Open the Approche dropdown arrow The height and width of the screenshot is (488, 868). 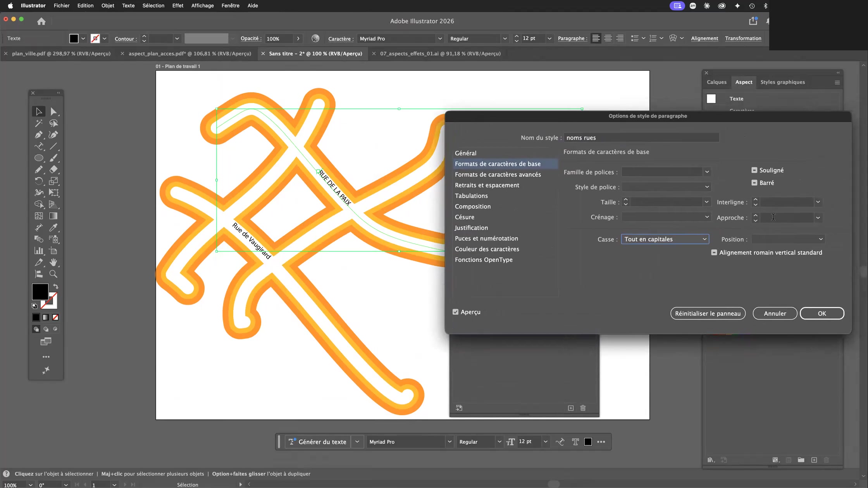[x=818, y=218]
